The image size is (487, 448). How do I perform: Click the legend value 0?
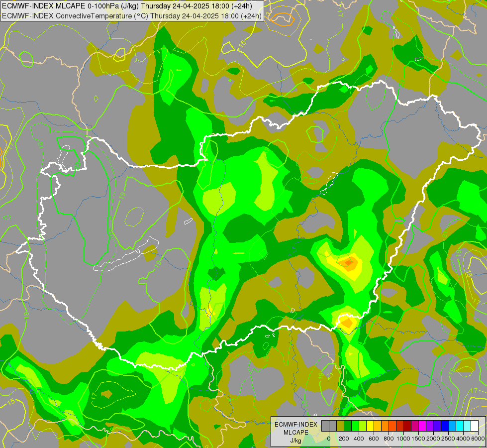329,439
